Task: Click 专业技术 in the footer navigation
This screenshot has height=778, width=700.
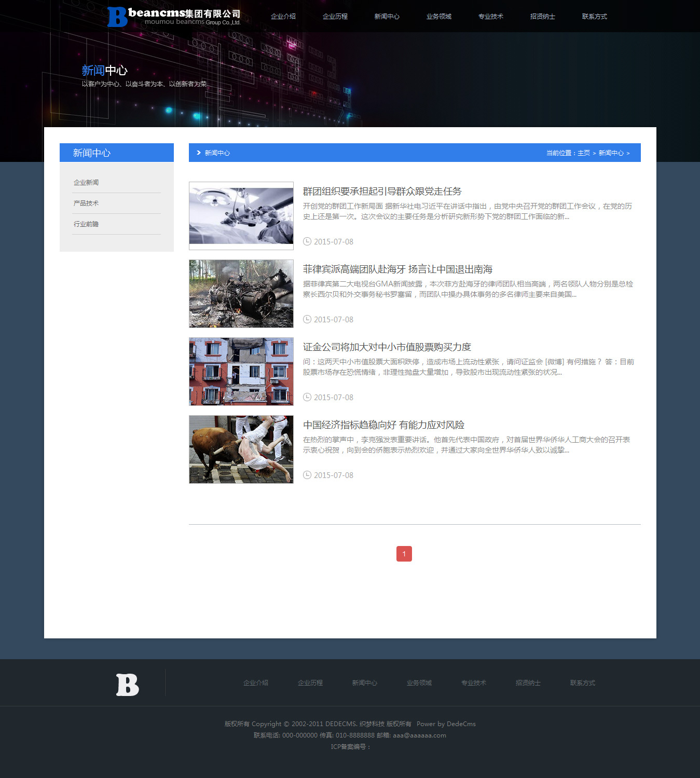Action: (473, 683)
